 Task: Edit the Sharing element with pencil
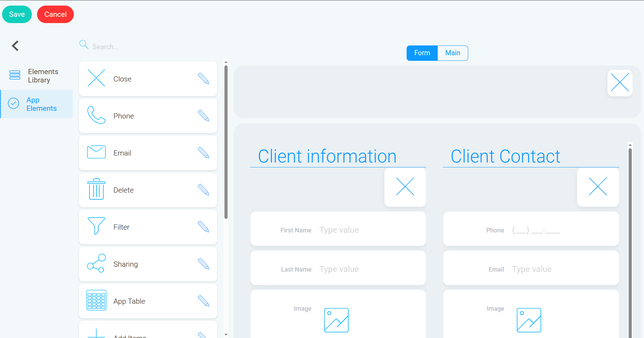click(x=203, y=264)
